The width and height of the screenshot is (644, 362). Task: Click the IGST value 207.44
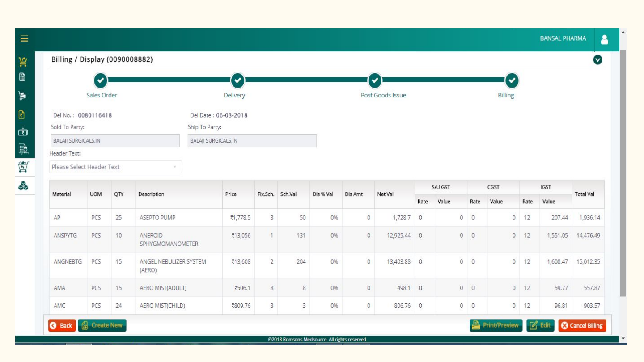pos(559,218)
